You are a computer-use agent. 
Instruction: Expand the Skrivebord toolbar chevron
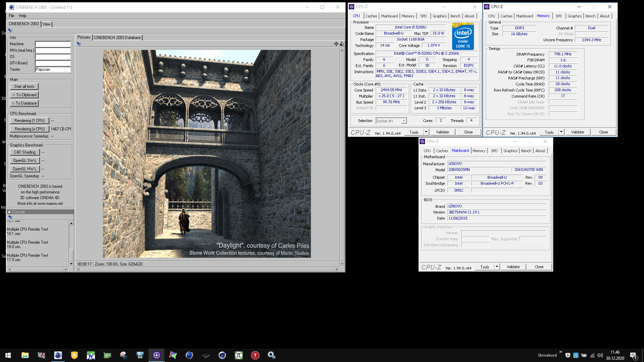561,352
